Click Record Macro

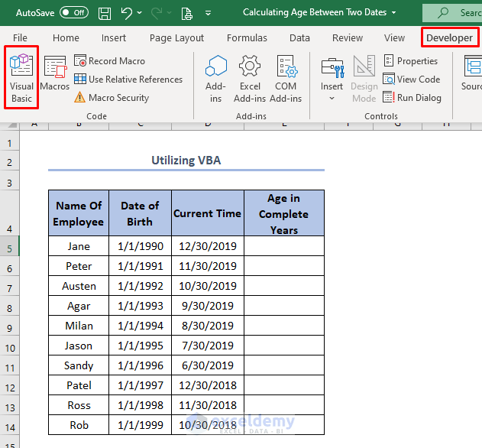[110, 61]
